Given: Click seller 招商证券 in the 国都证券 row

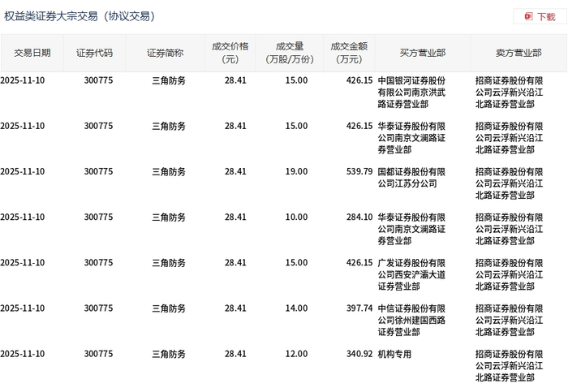Looking at the screenshot, I should coord(509,183).
